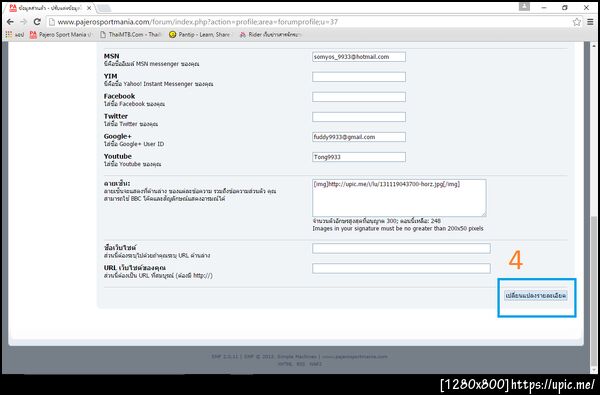The image size is (600, 395).
Task: Focus the website name field
Action: tap(401, 248)
